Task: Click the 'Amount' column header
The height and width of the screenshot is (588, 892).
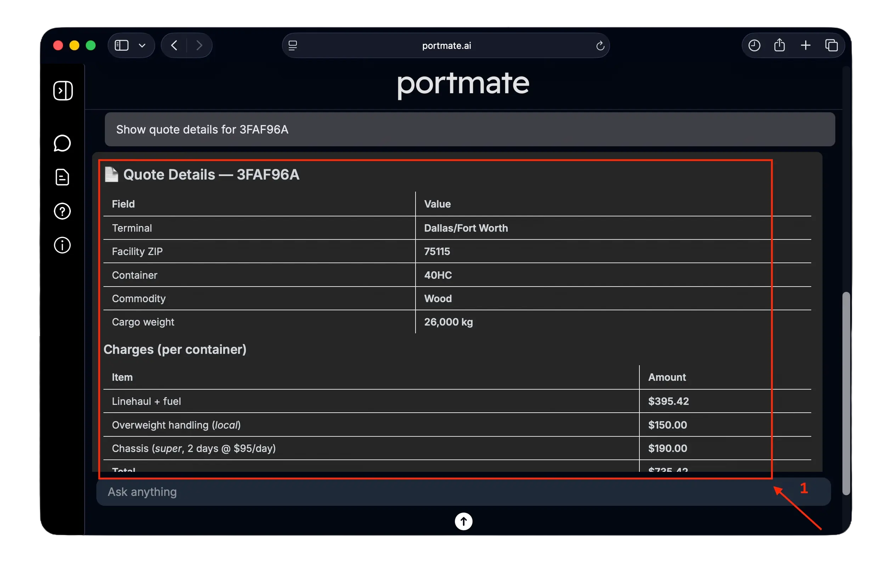Action: tap(667, 377)
